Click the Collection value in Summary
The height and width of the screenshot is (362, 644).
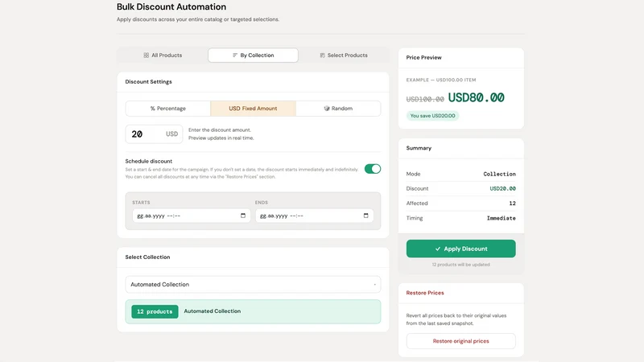(x=499, y=174)
